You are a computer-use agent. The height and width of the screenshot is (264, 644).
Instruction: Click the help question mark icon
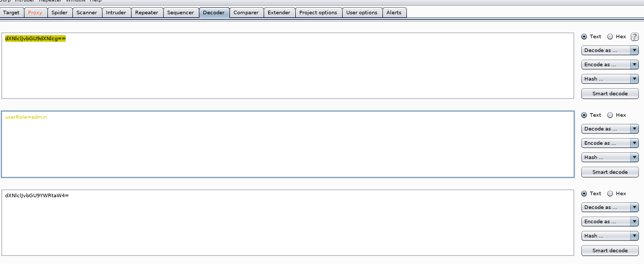pos(634,37)
